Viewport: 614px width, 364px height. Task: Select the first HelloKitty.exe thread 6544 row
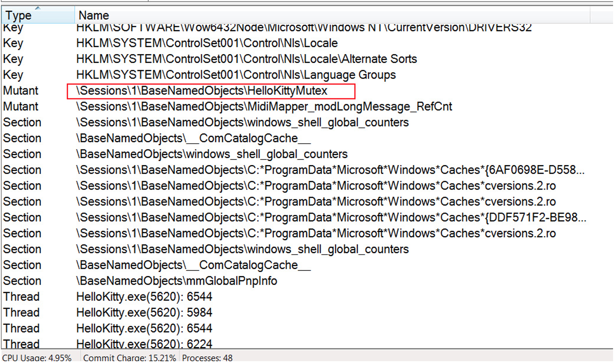click(144, 297)
